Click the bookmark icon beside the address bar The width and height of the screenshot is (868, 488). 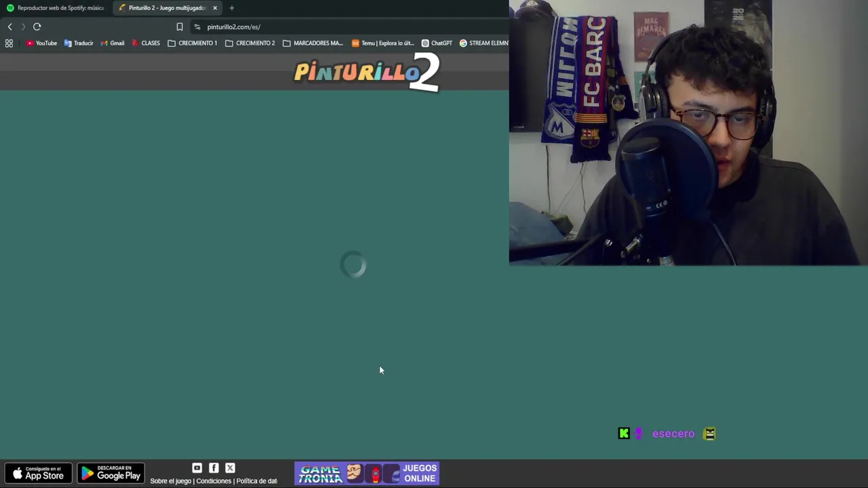(180, 27)
